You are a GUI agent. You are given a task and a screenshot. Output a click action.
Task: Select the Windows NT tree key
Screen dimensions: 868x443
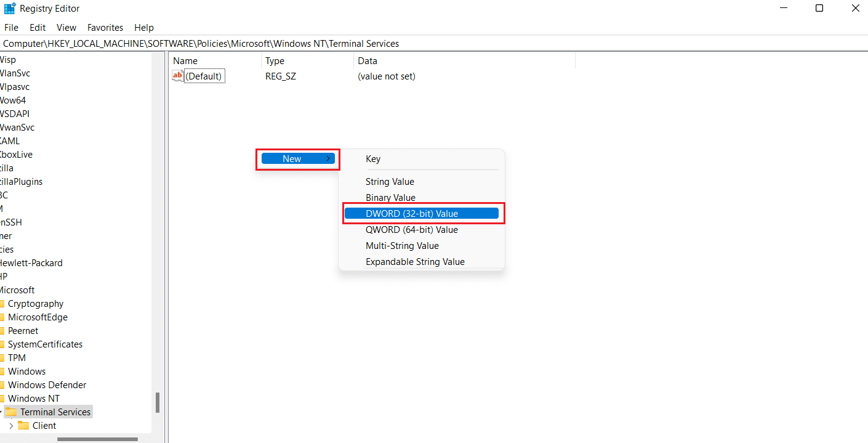34,398
